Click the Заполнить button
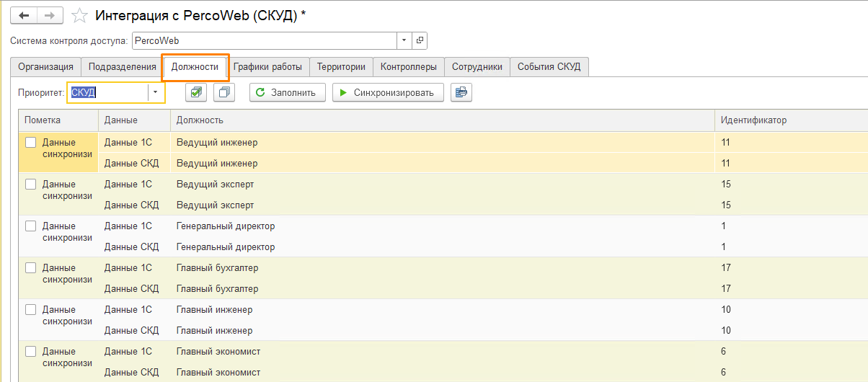The image size is (868, 382). coord(287,92)
